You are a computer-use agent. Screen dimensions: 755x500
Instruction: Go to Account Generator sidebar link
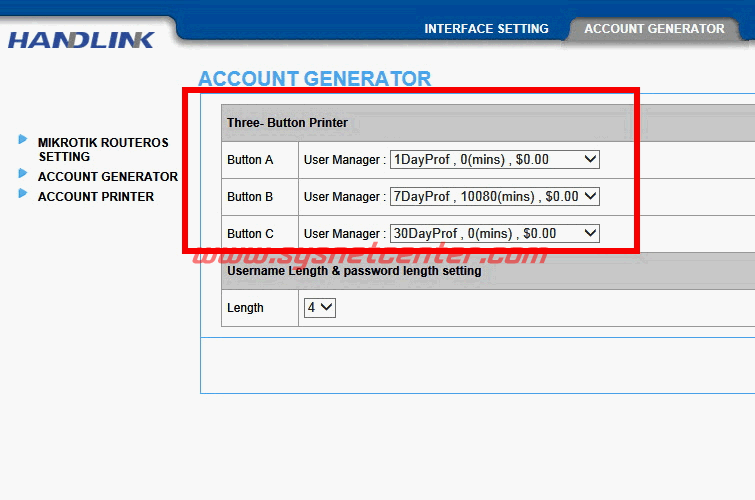[x=107, y=177]
